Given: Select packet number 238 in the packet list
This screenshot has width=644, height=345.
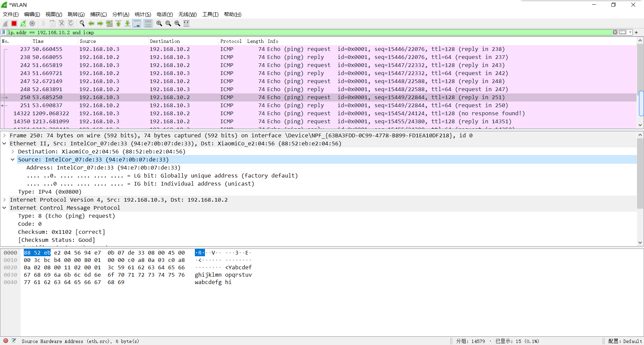Looking at the screenshot, I should click(134, 57).
